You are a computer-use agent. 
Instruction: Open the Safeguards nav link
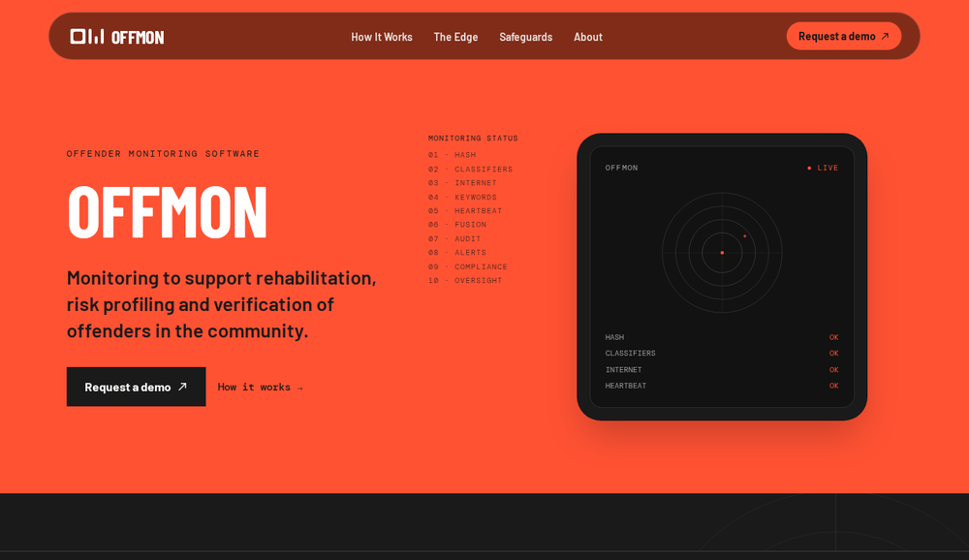[x=525, y=37]
